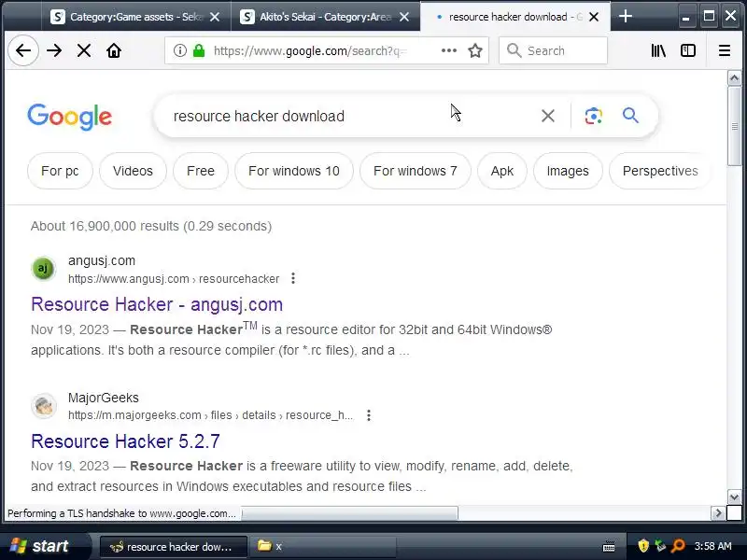Click the m.majorgeeks.com URL breadcrumb
The image size is (747, 560).
point(211,415)
